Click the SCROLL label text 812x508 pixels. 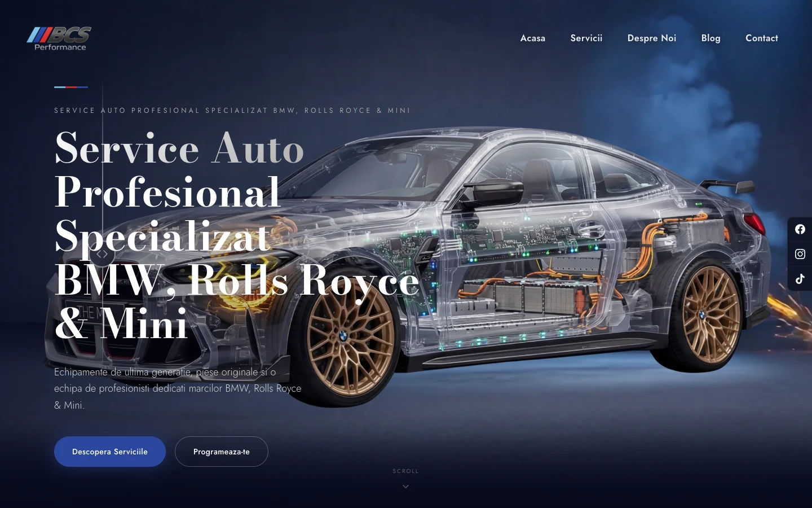(406, 471)
